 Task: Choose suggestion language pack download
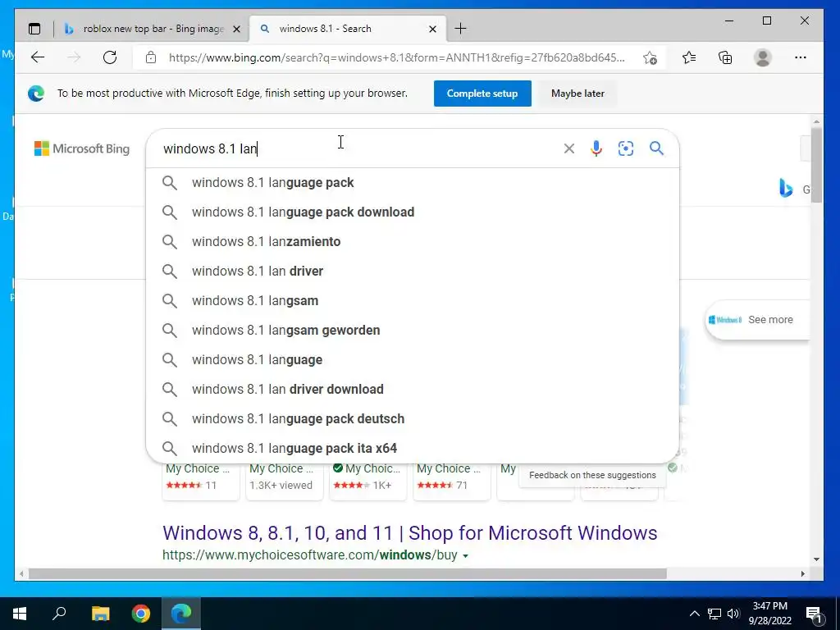click(413, 212)
